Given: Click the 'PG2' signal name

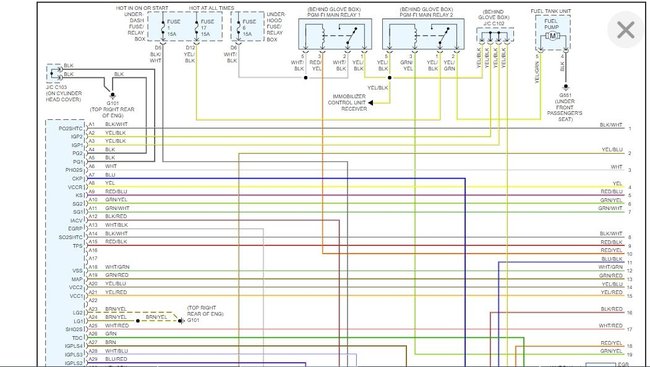Looking at the screenshot, I should 78,153.
